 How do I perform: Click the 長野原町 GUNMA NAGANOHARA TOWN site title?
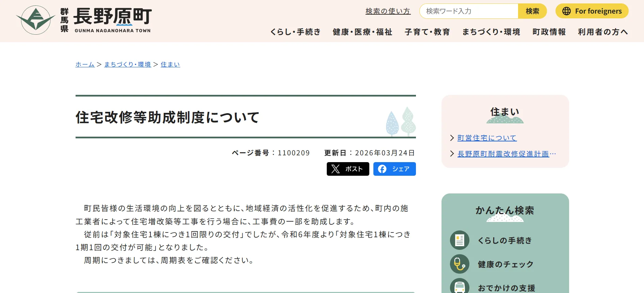[112, 20]
